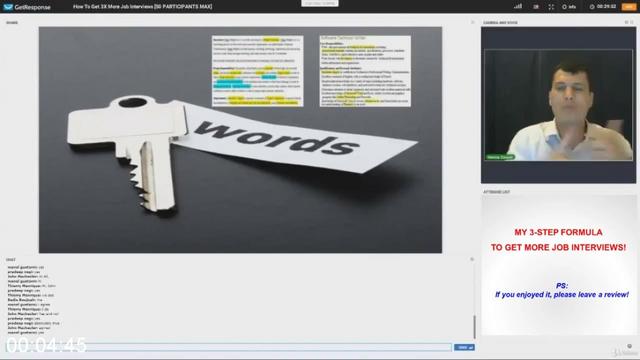The height and width of the screenshot is (360, 640).
Task: Check the signal strength bars icon
Action: (x=518, y=7)
